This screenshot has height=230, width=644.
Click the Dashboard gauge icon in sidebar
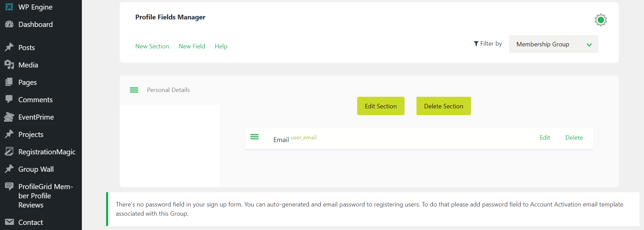9,24
